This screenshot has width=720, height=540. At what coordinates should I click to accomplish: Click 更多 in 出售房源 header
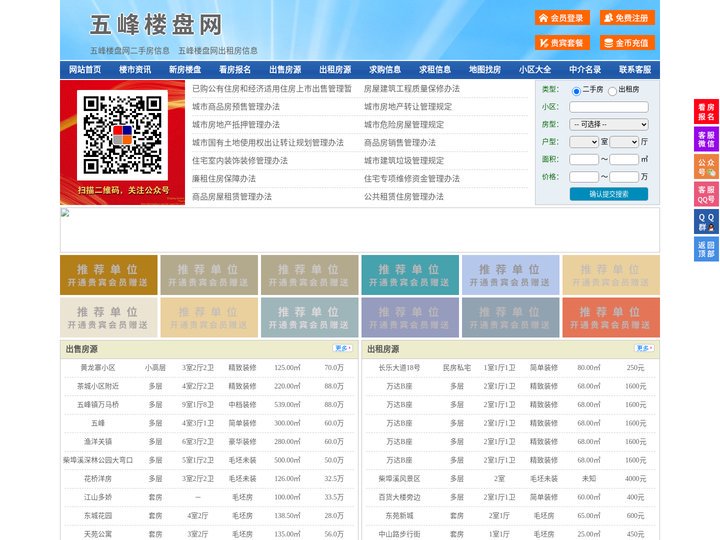coord(343,349)
